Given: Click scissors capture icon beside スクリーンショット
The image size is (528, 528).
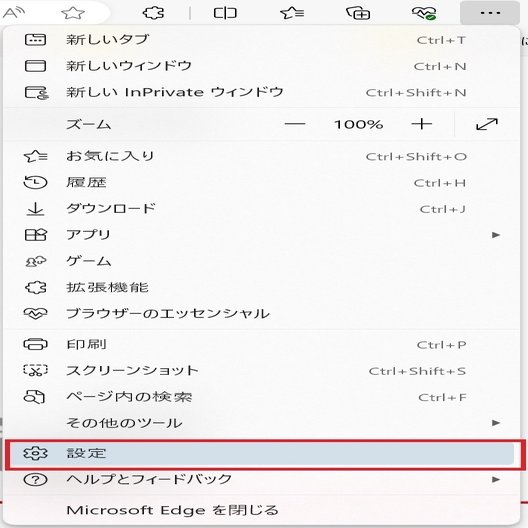Looking at the screenshot, I should (35, 370).
